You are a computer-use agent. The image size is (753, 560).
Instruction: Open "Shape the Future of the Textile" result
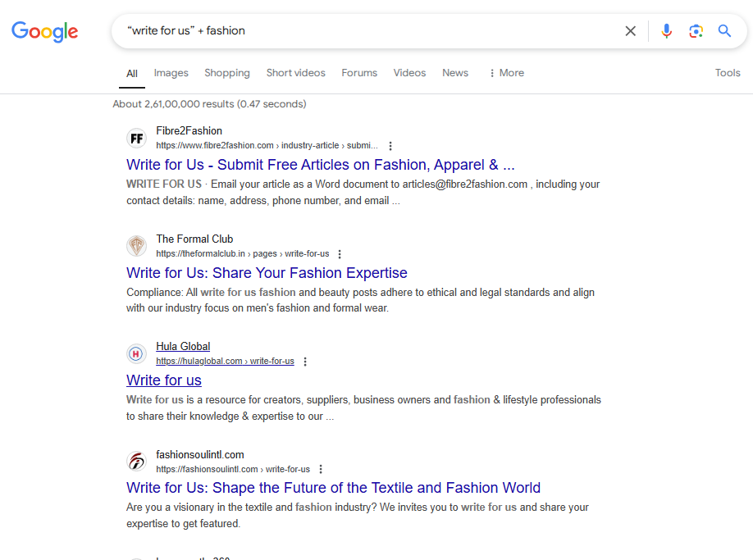click(333, 488)
